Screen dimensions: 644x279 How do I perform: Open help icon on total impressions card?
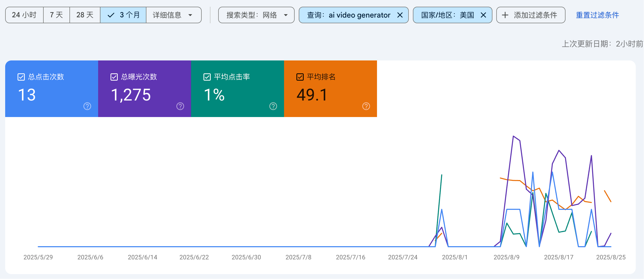(180, 106)
